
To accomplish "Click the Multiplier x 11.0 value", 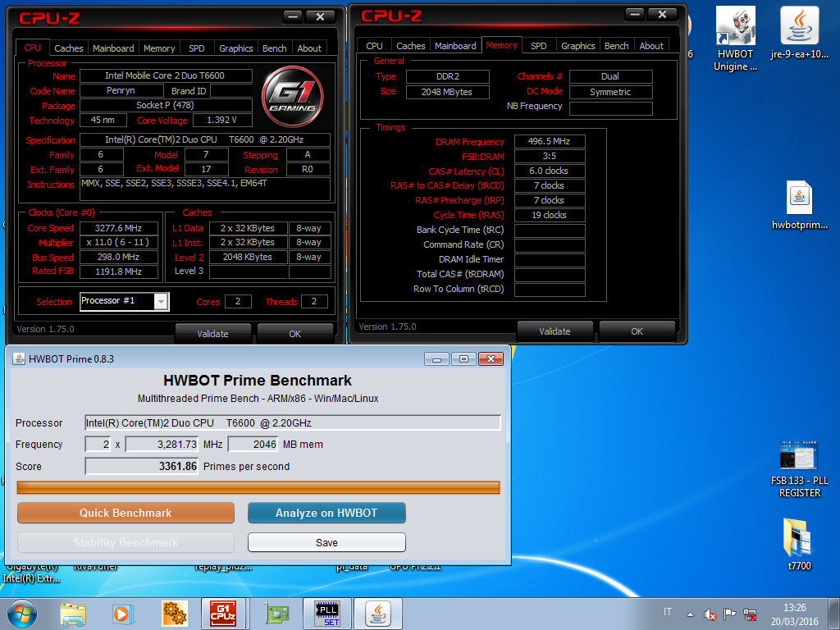I will (118, 242).
